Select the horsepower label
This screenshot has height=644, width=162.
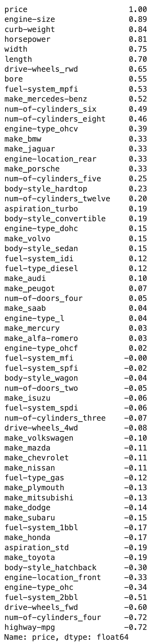(x=27, y=39)
